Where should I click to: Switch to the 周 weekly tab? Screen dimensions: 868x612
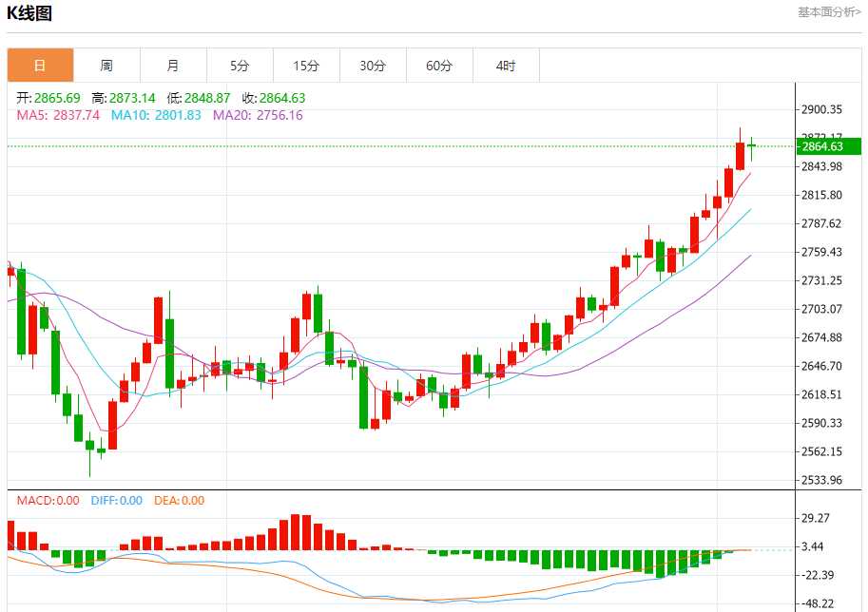pos(106,66)
